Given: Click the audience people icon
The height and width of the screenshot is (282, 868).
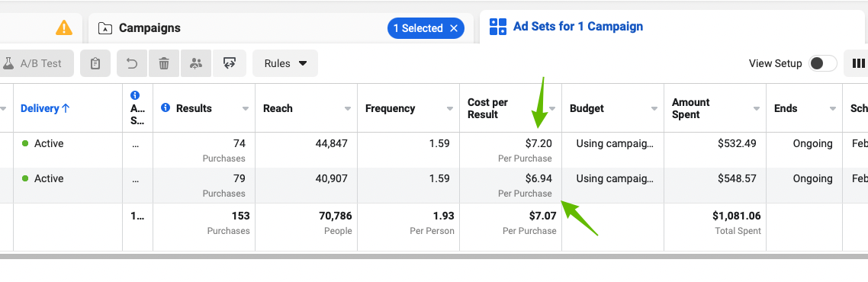Looking at the screenshot, I should 195,63.
